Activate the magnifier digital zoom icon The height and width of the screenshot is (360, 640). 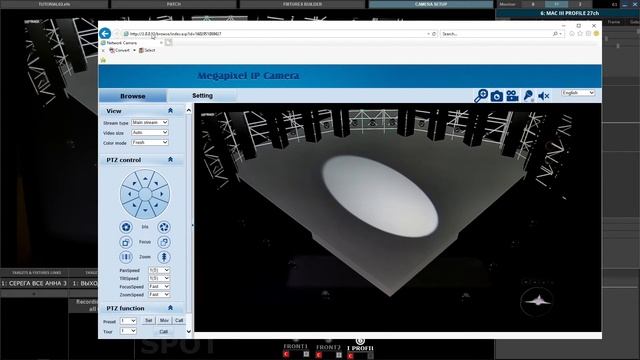(x=481, y=96)
